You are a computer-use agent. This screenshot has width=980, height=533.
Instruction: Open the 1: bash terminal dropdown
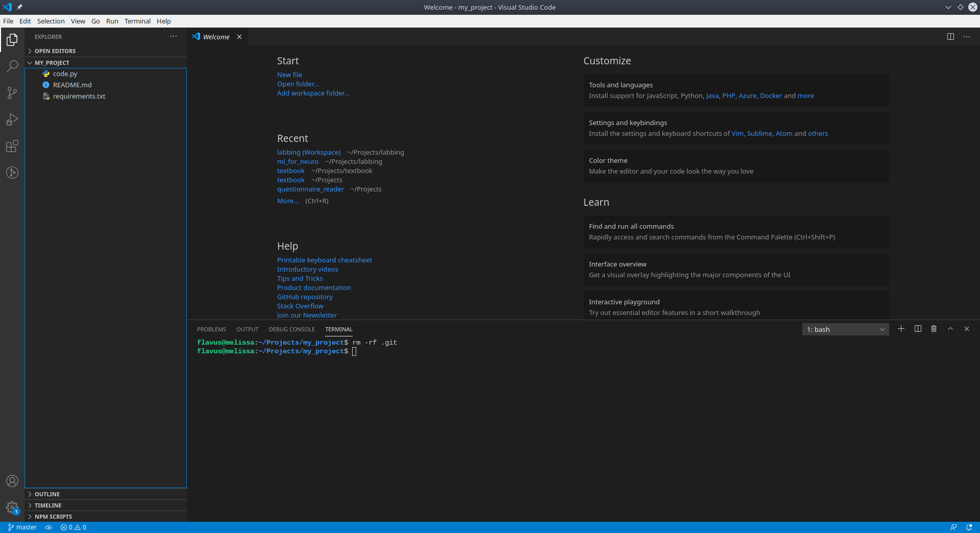tap(845, 329)
